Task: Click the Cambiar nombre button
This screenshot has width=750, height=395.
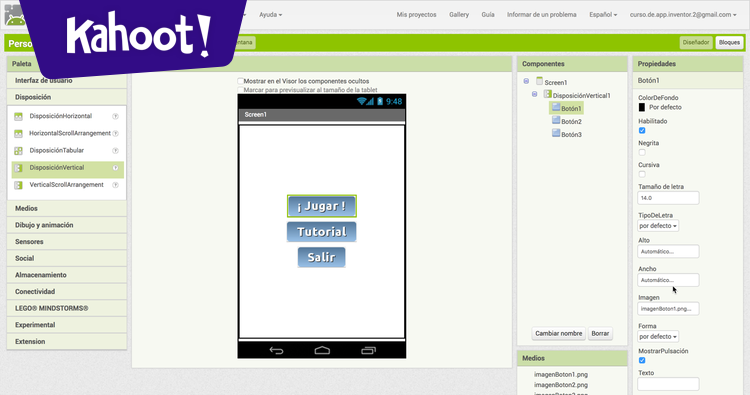Action: 559,333
